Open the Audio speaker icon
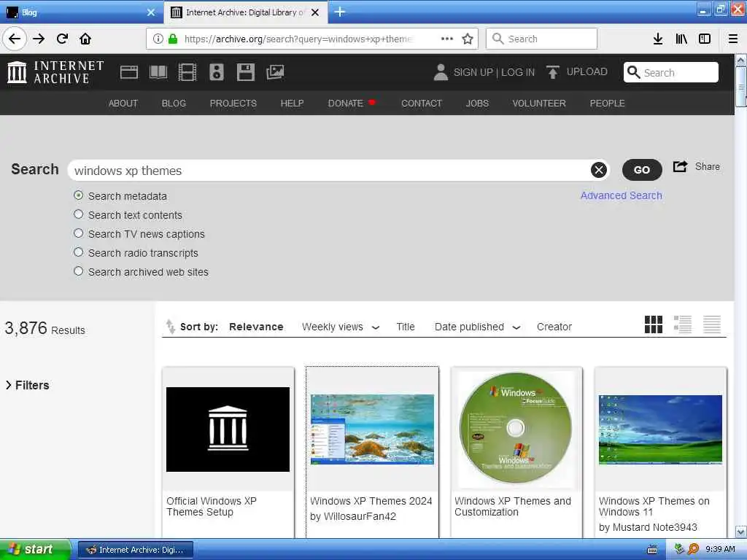 tap(216, 72)
